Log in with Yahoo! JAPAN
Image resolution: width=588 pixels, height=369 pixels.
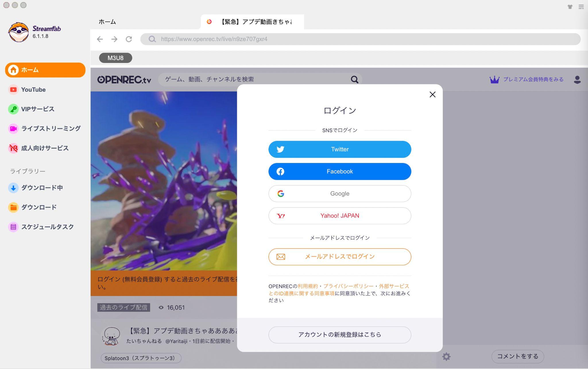[340, 216]
